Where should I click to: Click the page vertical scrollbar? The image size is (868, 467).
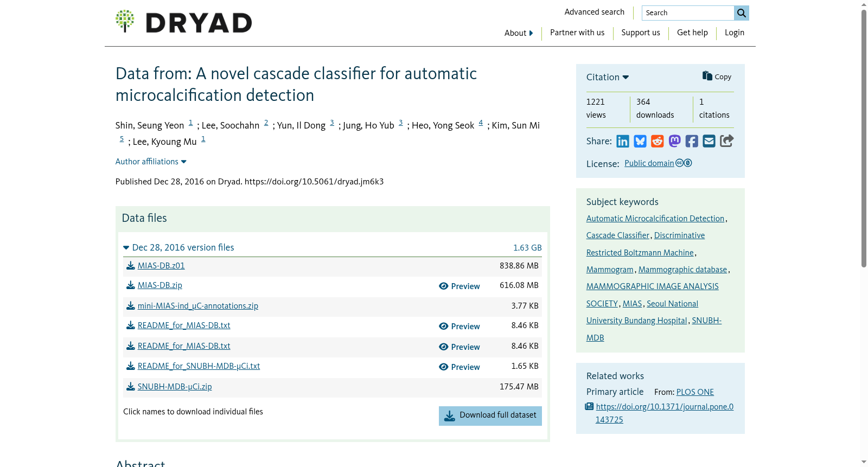864,138
